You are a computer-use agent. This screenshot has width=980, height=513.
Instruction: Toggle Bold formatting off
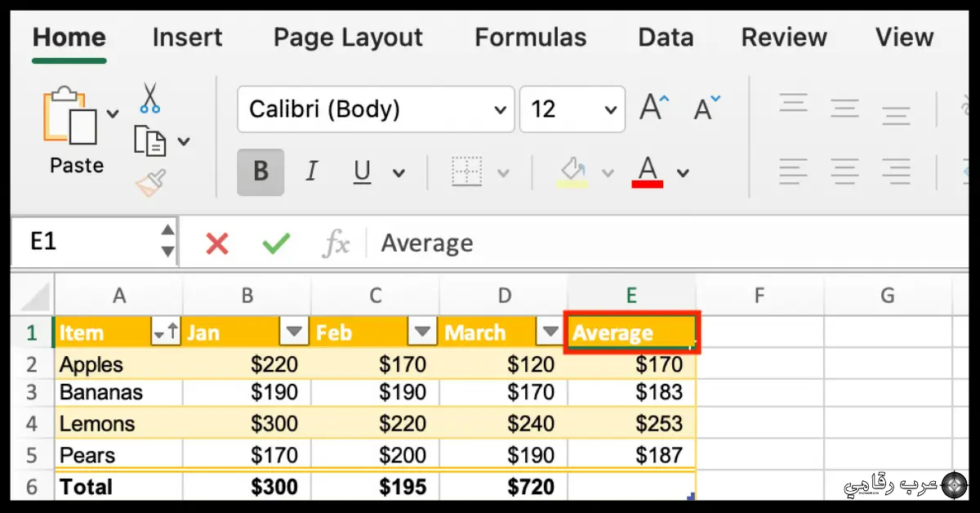point(260,172)
